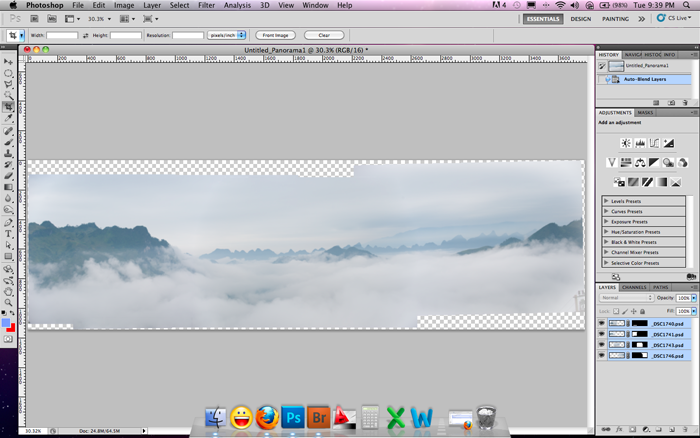Select the Crop tool in toolbox

[x=8, y=106]
